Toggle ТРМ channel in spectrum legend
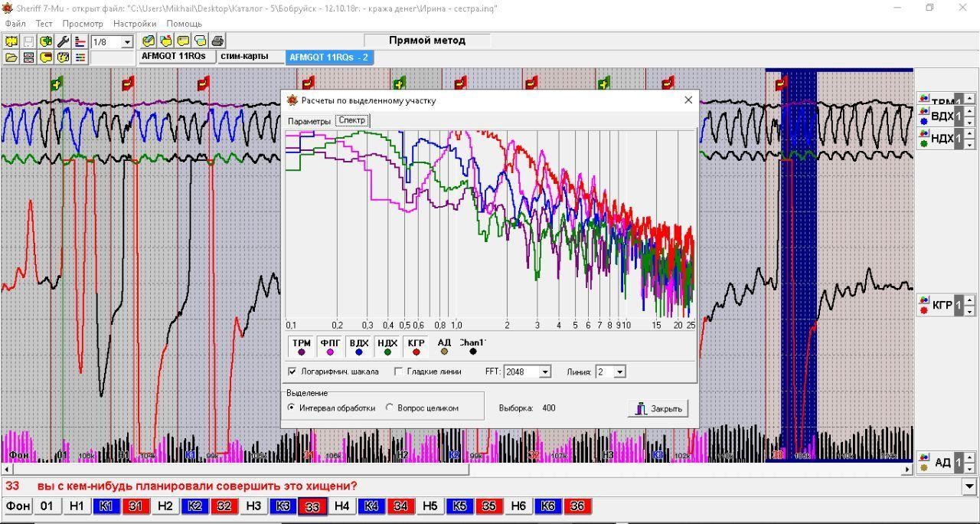The width and height of the screenshot is (980, 524). coord(302,347)
